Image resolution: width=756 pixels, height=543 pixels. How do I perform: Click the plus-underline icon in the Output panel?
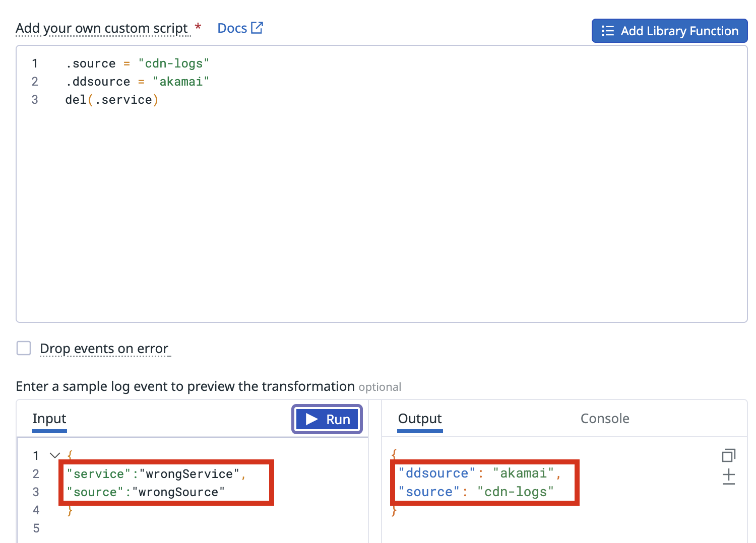[728, 477]
